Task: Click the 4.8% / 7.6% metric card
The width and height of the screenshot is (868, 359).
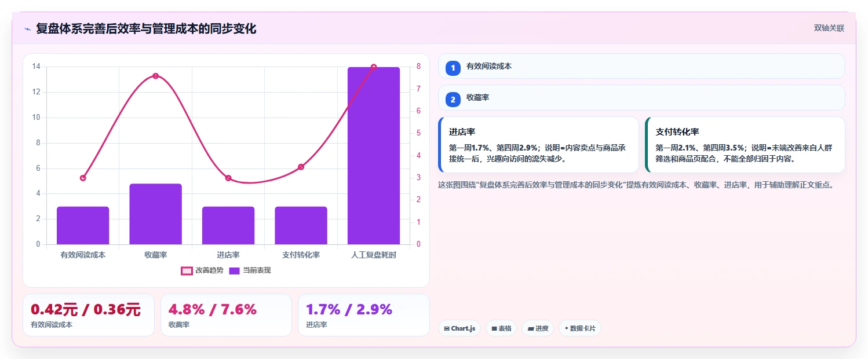Action: coord(226,315)
